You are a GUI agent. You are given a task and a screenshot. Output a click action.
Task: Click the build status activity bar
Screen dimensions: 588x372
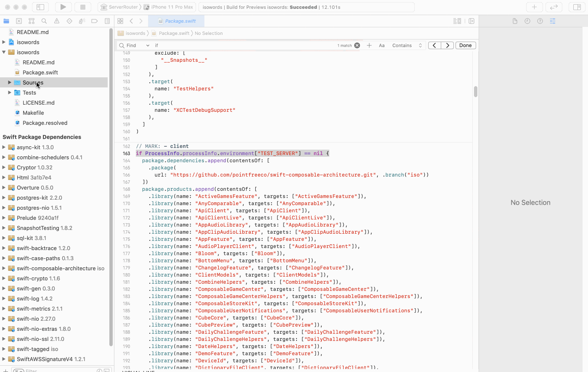(x=306, y=7)
